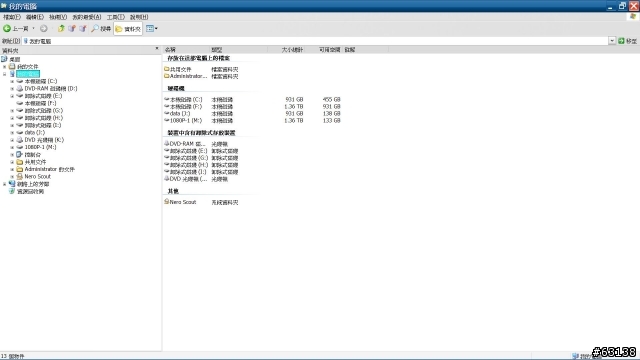Close the 資料夾 folder pane
This screenshot has width=640, height=360.
pos(157,49)
